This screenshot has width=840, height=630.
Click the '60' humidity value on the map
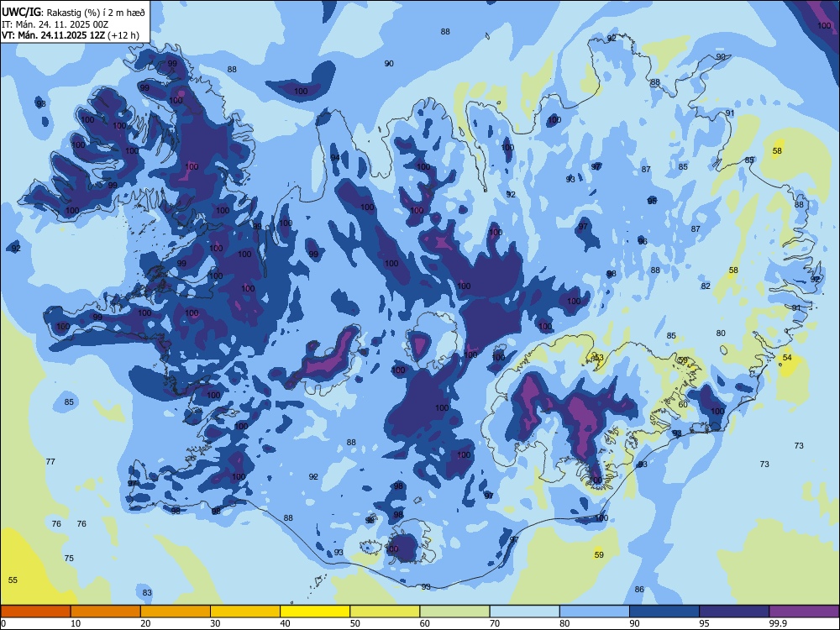(x=682, y=405)
